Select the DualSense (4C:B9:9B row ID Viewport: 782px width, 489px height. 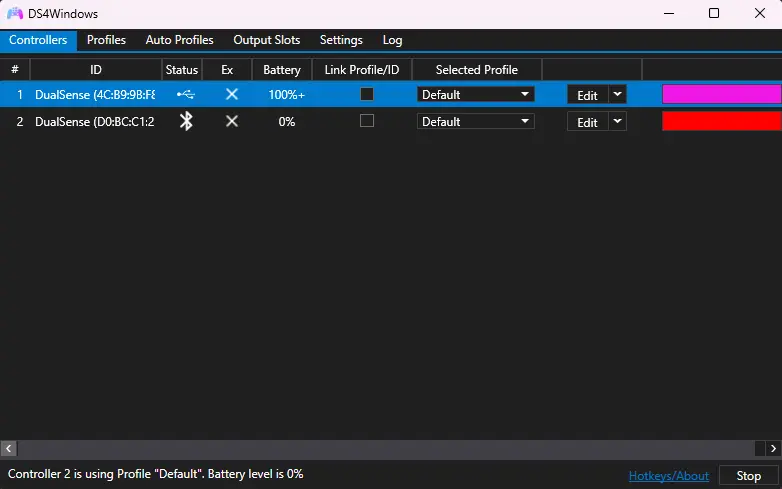95,94
